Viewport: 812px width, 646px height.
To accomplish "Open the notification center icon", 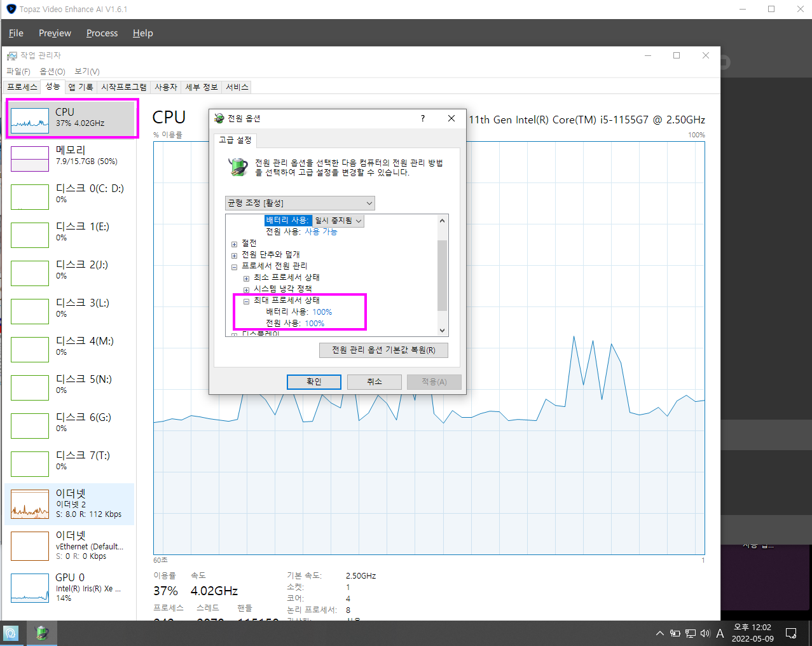I will tap(791, 633).
